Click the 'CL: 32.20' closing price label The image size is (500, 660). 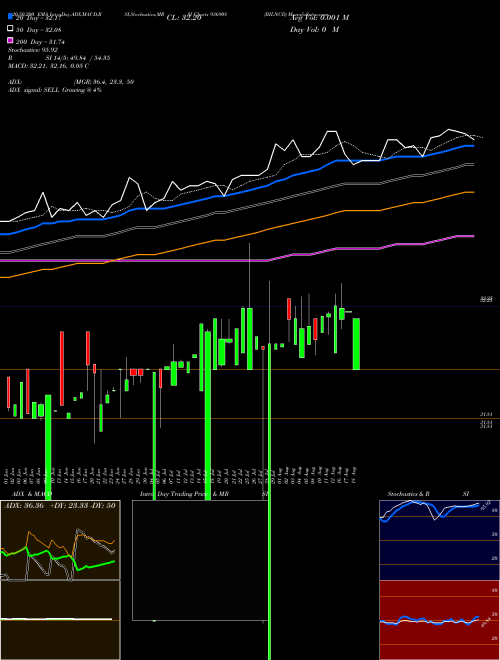click(x=184, y=18)
